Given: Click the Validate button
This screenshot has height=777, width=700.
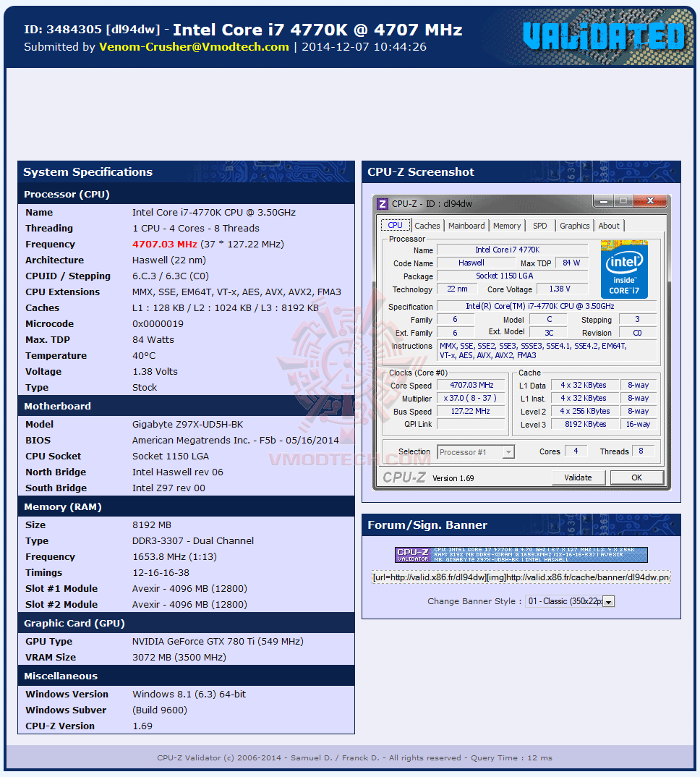Looking at the screenshot, I should coord(578,477).
